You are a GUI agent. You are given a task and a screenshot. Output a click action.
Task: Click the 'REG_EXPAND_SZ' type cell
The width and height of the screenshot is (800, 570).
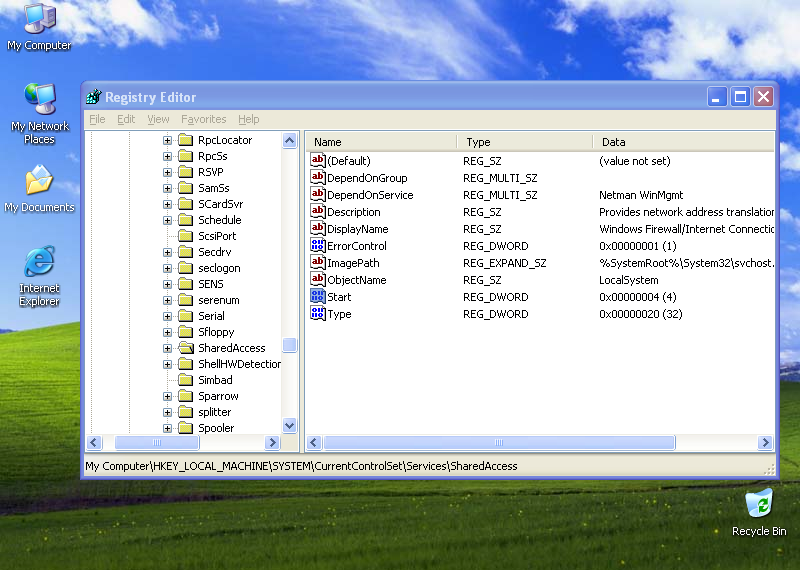505,263
